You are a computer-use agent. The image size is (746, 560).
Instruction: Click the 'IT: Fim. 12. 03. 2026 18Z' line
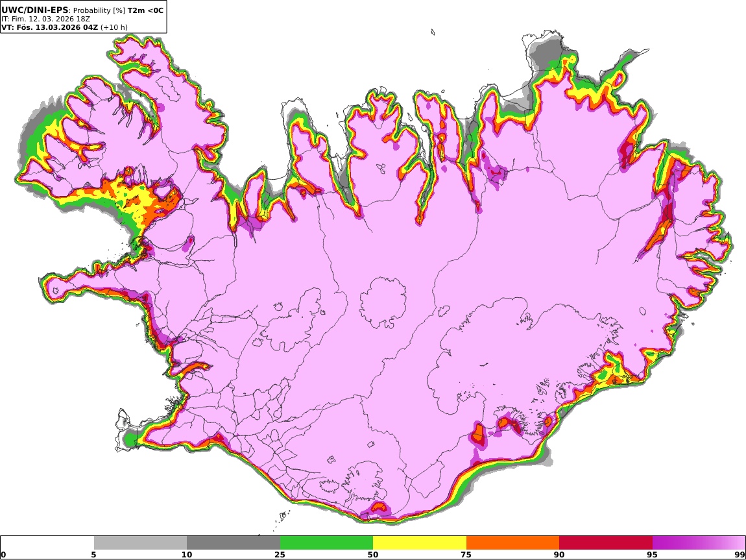point(45,19)
